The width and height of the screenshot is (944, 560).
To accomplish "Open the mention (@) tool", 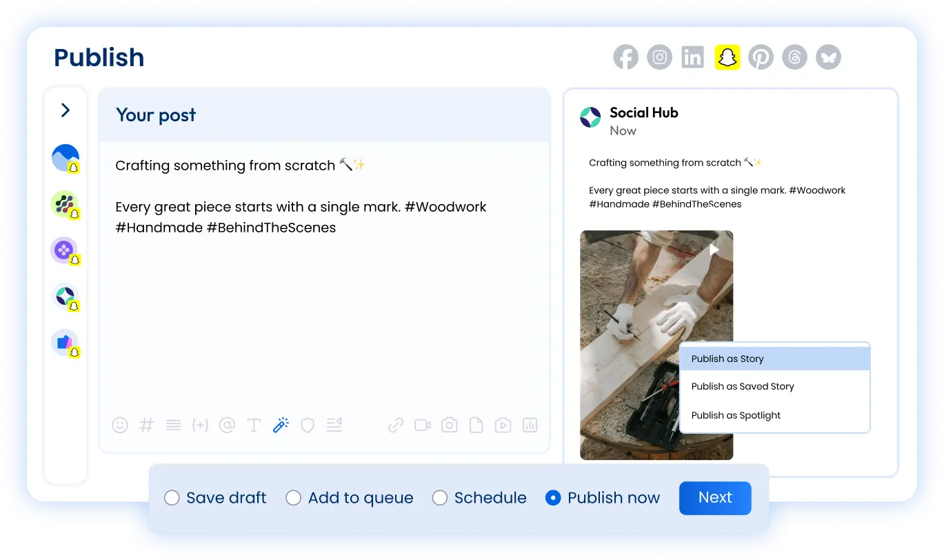I will 227,425.
